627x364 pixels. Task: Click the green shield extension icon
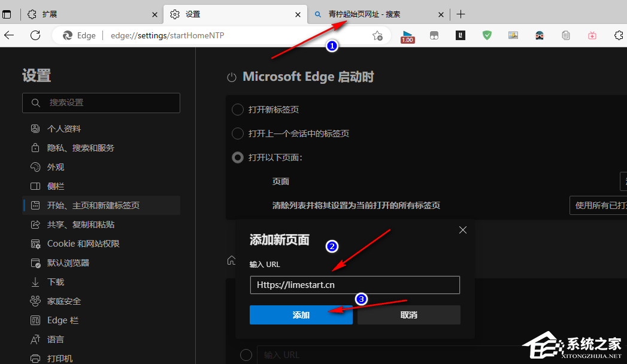[487, 35]
